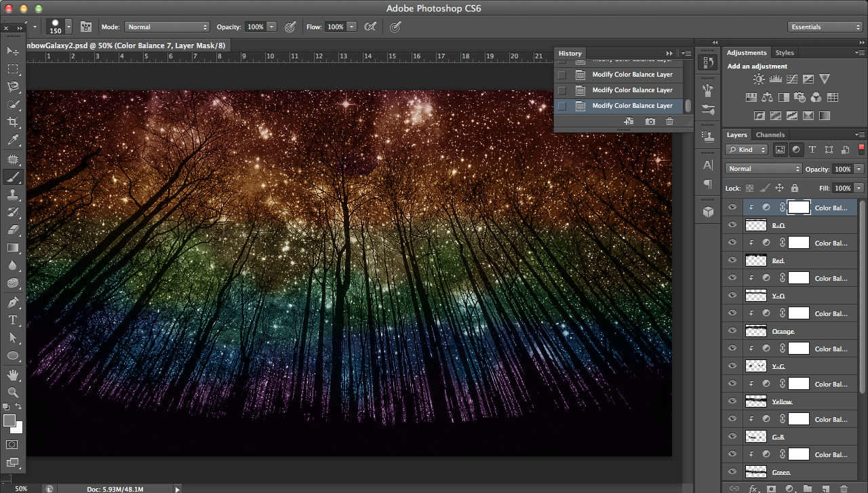This screenshot has height=493, width=868.
Task: Toggle the brush panel button
Action: click(x=86, y=27)
